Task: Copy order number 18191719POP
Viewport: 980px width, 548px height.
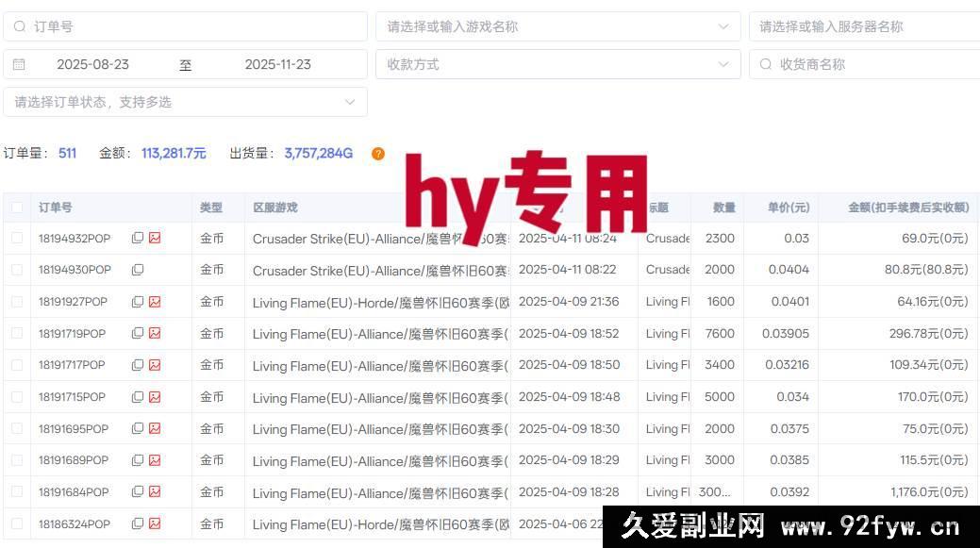Action: (138, 333)
